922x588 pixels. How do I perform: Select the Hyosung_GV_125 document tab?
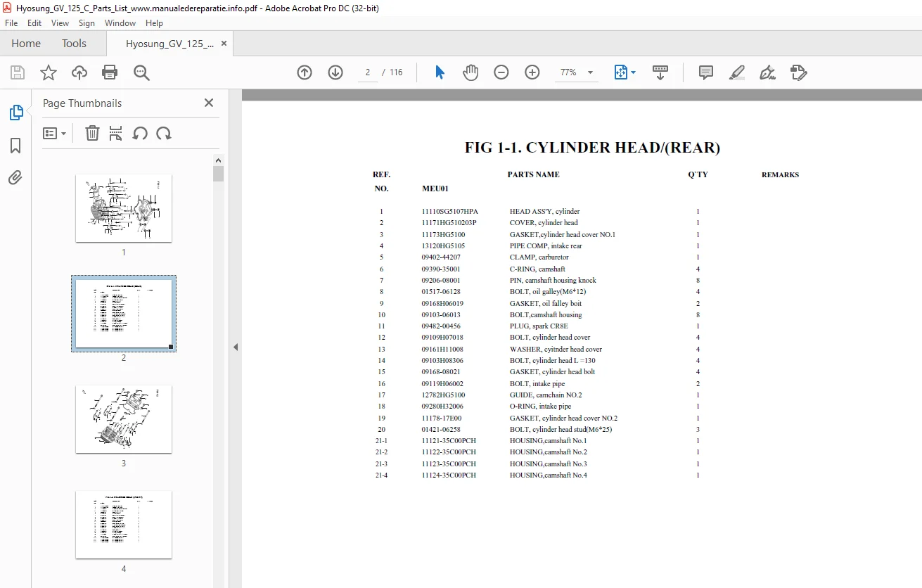[x=169, y=44]
